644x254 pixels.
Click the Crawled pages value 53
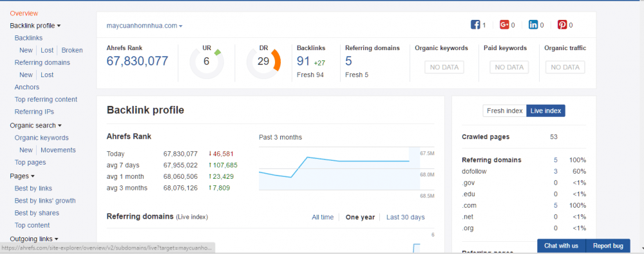(x=554, y=137)
